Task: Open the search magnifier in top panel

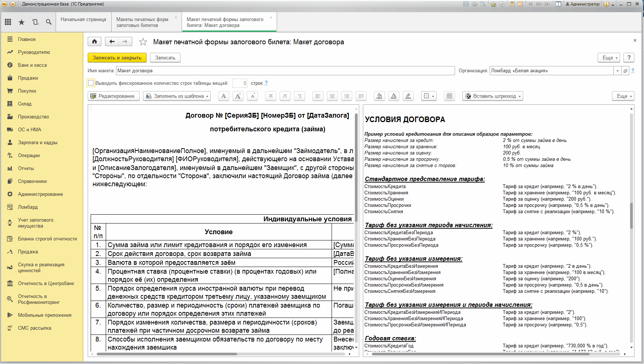Action: click(49, 22)
